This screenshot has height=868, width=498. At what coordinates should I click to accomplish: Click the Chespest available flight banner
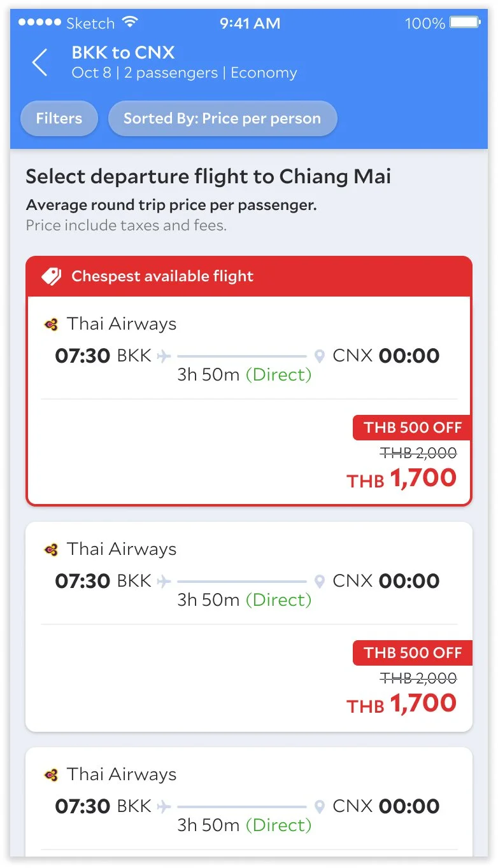pos(249,277)
